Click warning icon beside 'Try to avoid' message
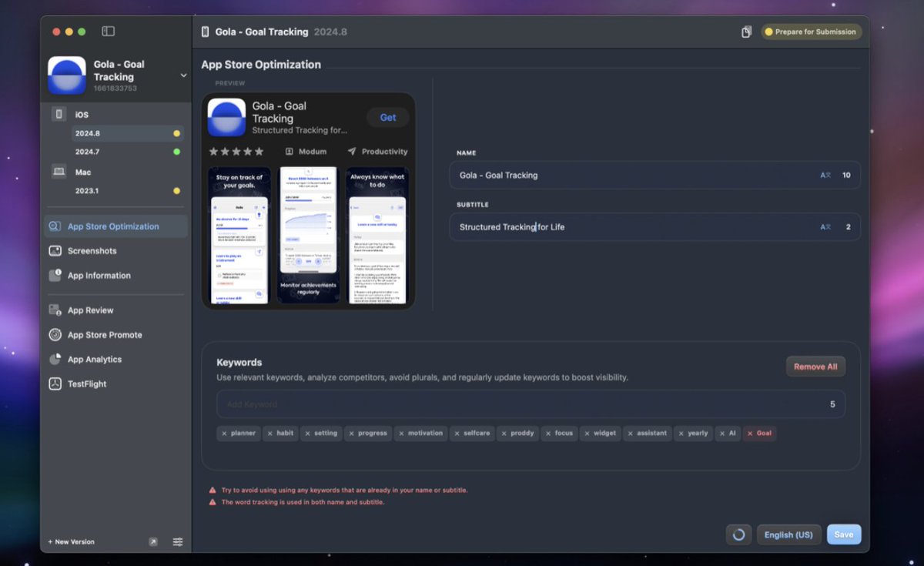The height and width of the screenshot is (566, 924). pyautogui.click(x=213, y=490)
